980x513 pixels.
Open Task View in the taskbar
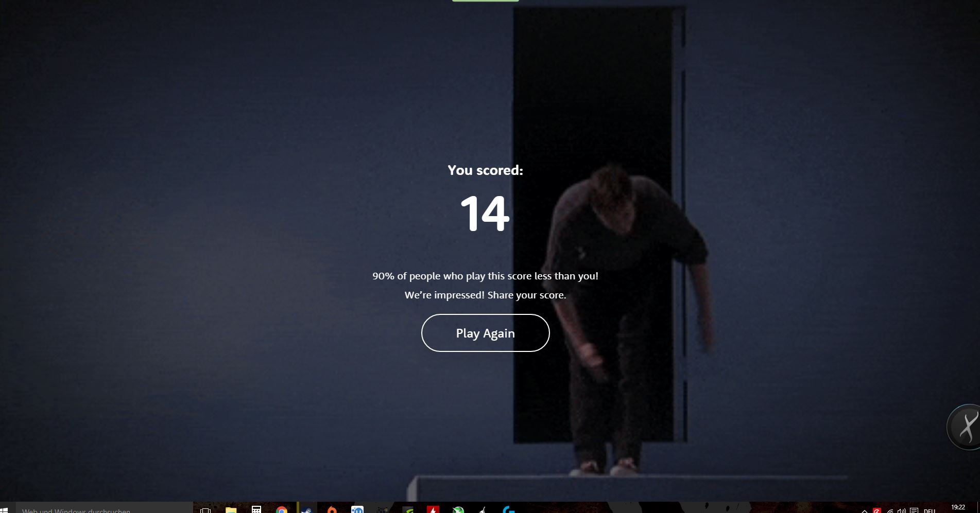[205, 510]
